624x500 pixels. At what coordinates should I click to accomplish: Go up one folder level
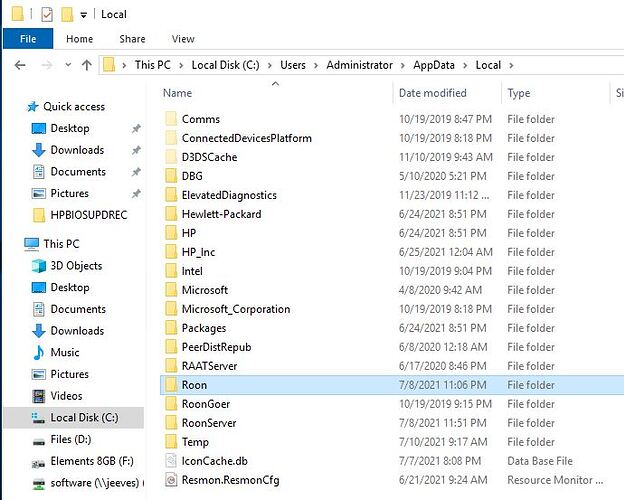(x=87, y=65)
